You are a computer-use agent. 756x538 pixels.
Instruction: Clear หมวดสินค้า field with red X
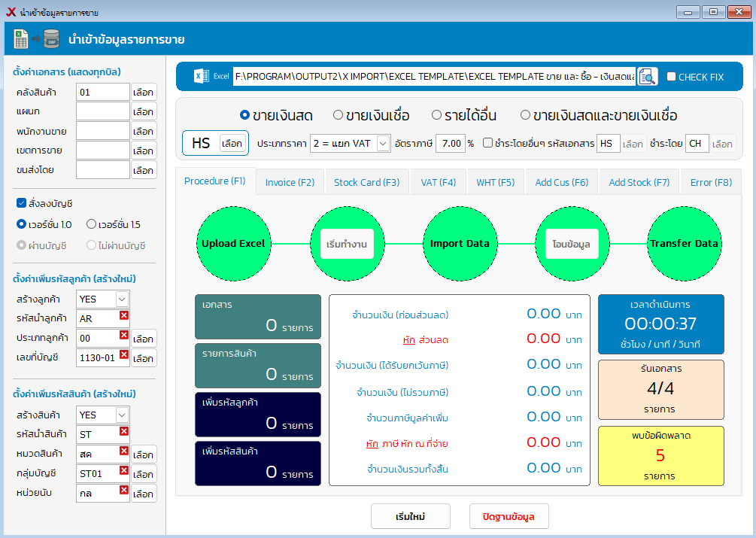124,451
